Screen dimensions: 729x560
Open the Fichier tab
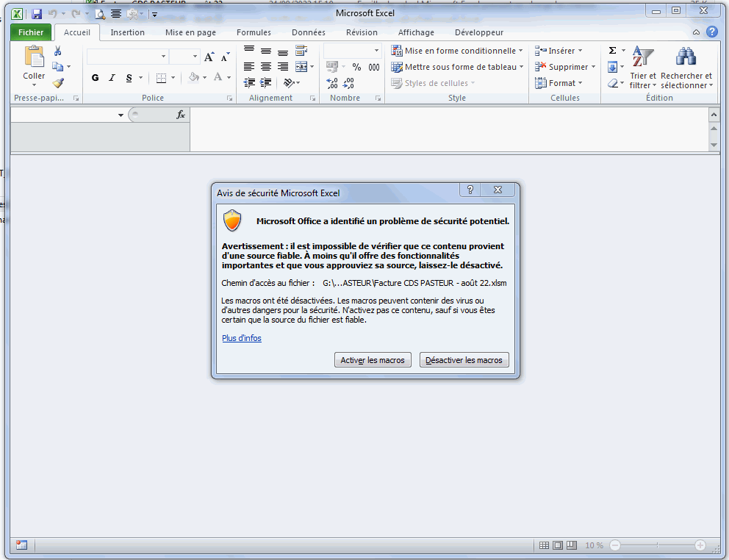[x=31, y=32]
